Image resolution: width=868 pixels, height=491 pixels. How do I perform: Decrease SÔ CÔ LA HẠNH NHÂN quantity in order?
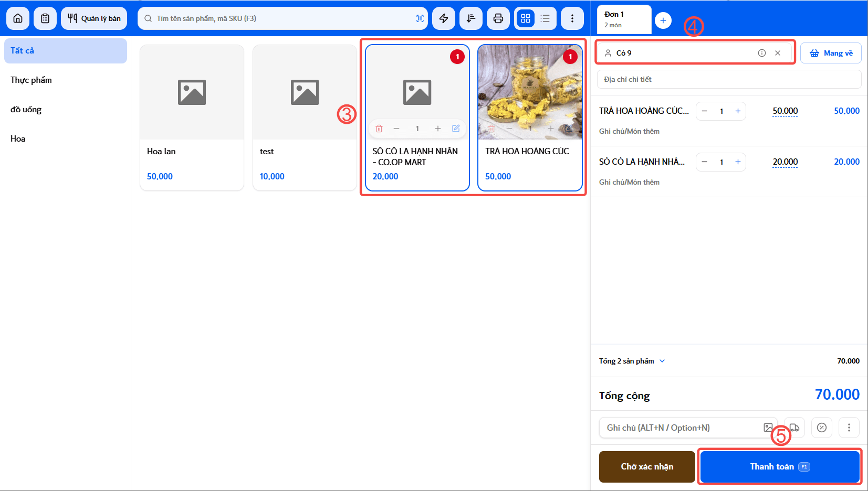tap(705, 162)
